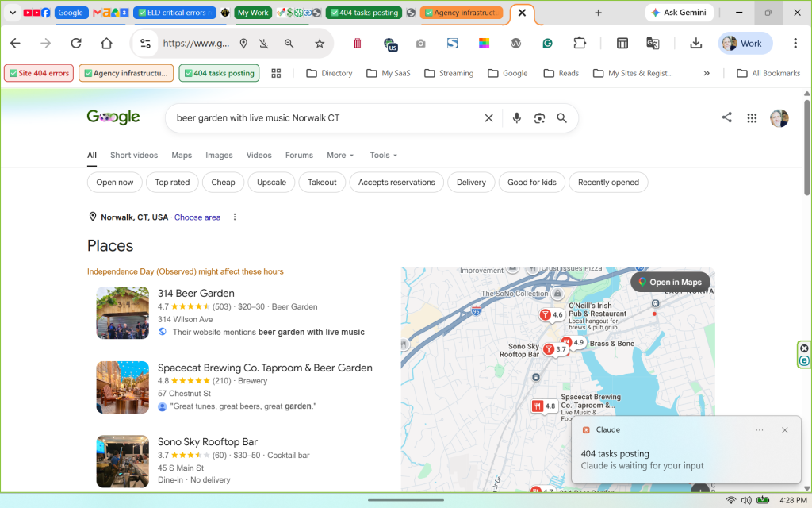Clear the Google search query
The image size is (812, 508).
pyautogui.click(x=488, y=118)
